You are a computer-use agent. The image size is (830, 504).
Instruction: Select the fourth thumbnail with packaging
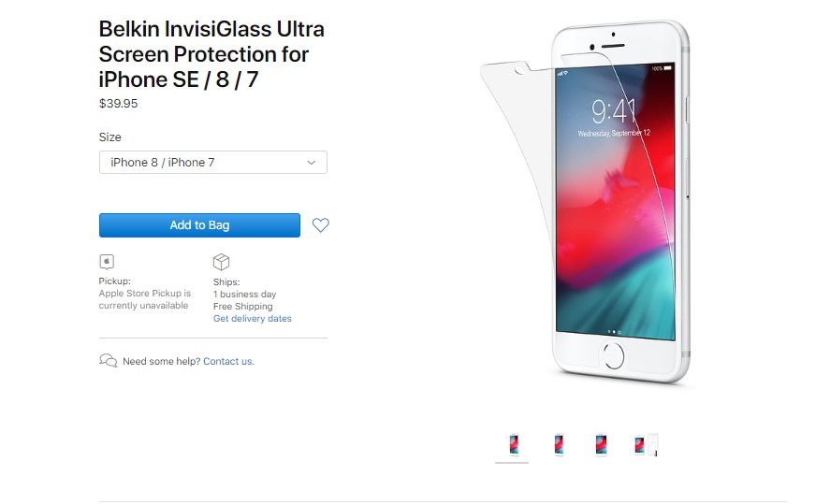(x=646, y=445)
